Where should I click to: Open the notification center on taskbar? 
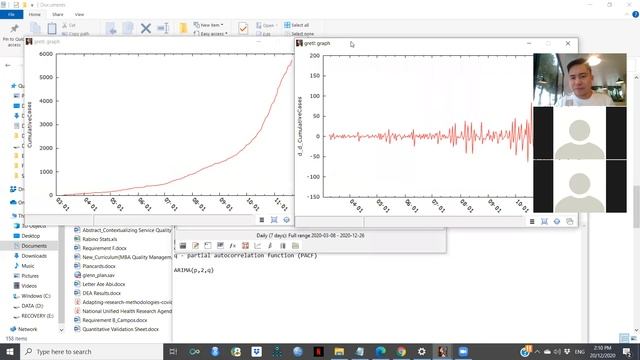coord(627,351)
